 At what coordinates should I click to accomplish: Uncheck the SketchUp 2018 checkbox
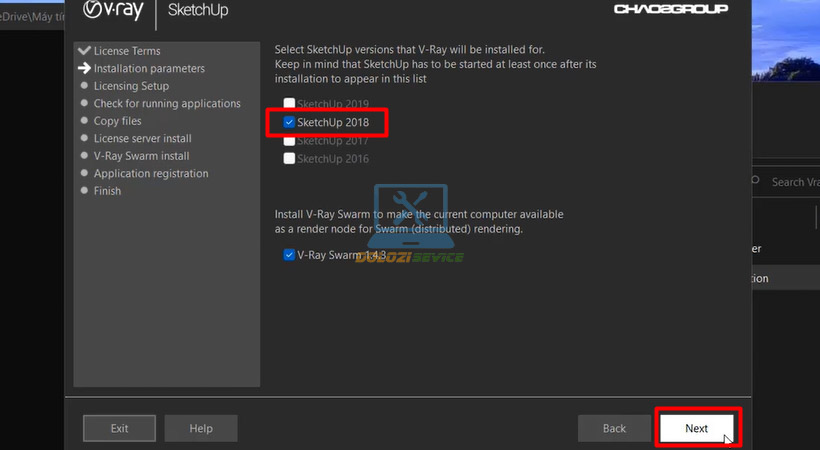coord(290,122)
